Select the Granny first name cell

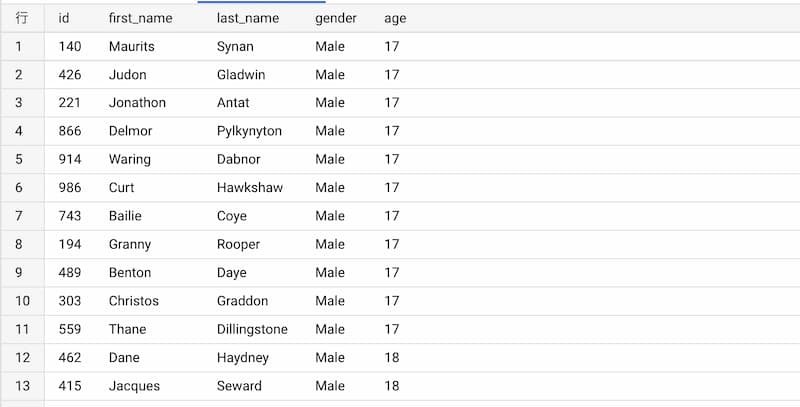tap(130, 244)
